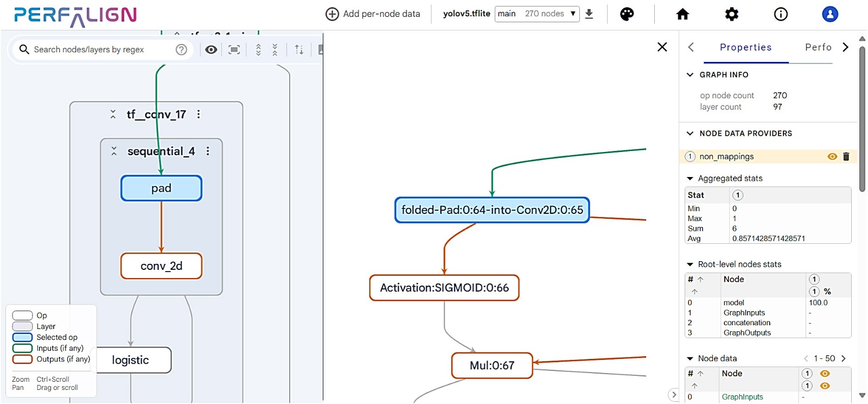Open the info icon in header
This screenshot has height=404, width=868.
pos(781,14)
